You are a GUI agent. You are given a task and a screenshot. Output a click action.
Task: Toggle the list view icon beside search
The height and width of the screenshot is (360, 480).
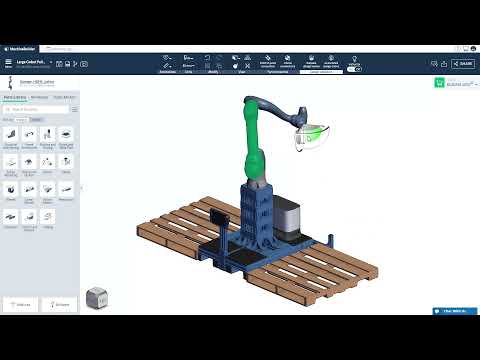pyautogui.click(x=75, y=109)
